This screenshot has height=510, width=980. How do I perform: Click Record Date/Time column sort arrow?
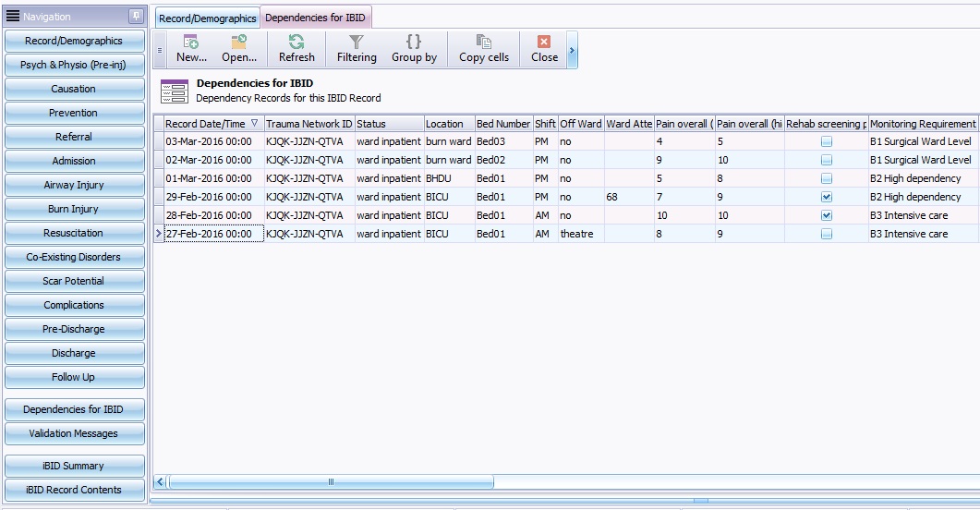click(255, 123)
